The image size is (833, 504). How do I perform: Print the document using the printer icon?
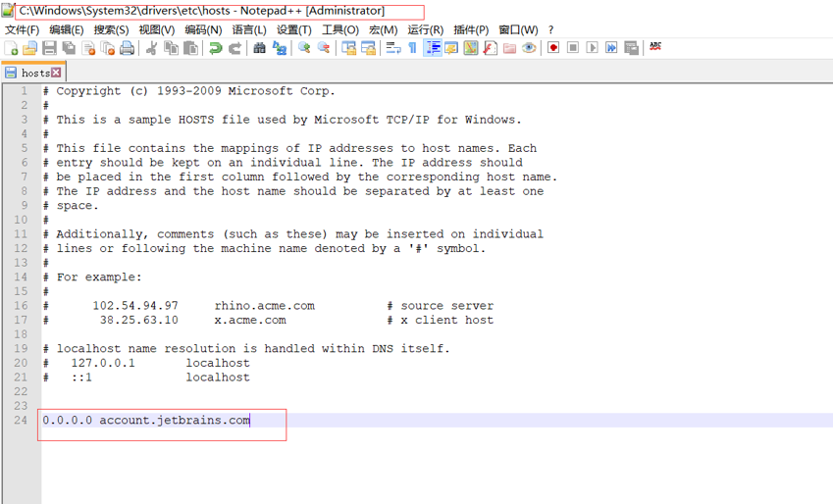[127, 48]
